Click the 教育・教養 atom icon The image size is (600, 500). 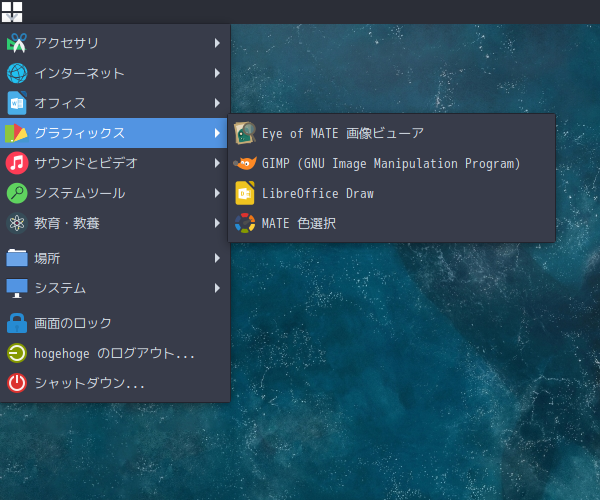point(17,223)
